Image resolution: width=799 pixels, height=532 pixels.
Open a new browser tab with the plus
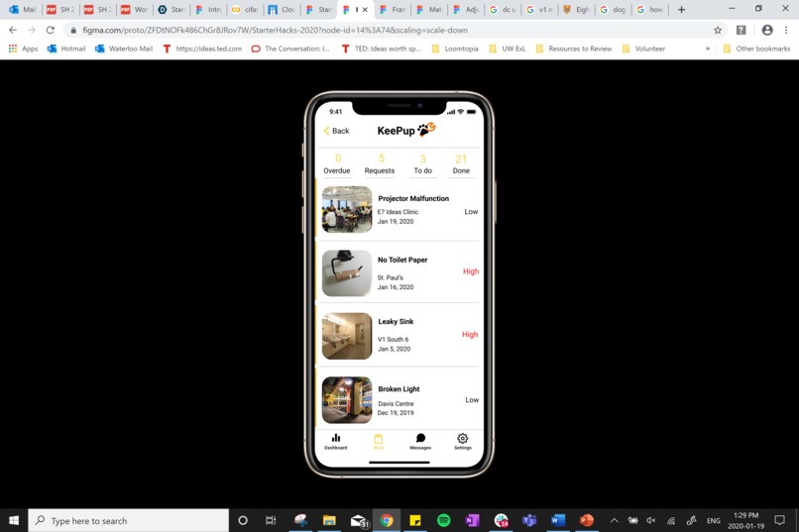[x=681, y=9]
